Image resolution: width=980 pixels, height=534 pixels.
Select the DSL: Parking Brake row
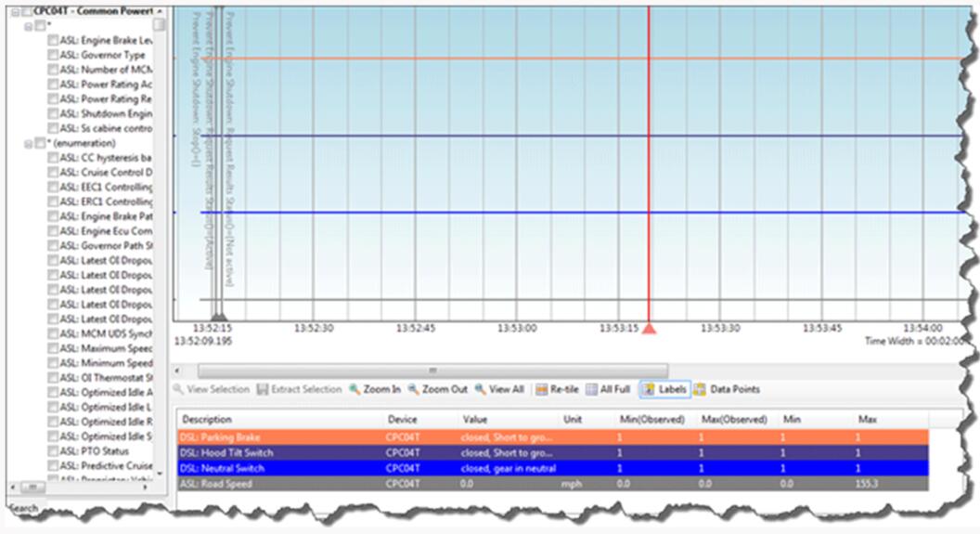278,436
